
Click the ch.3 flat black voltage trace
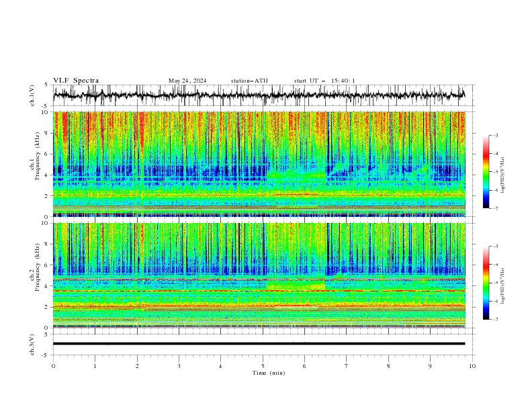pos(259,344)
